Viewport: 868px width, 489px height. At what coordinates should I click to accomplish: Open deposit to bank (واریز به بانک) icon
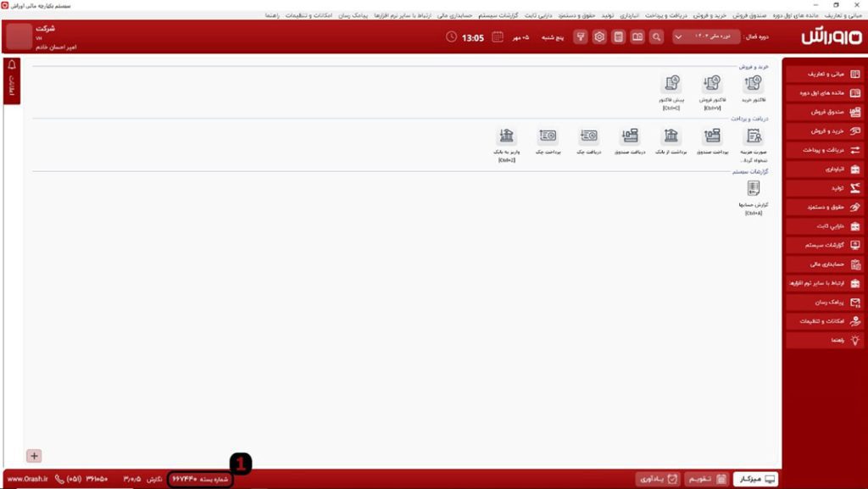[506, 136]
